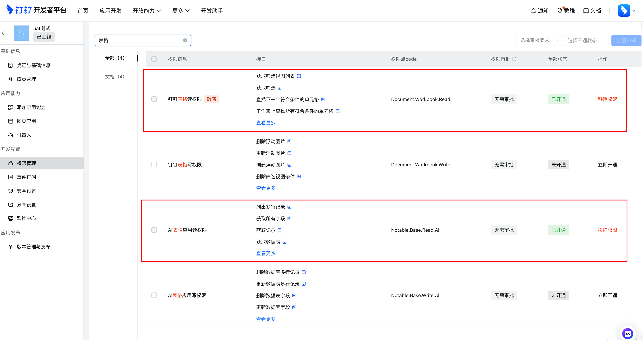The width and height of the screenshot is (644, 340).
Task: Click the 权限审批 info icon
Action: point(514,59)
